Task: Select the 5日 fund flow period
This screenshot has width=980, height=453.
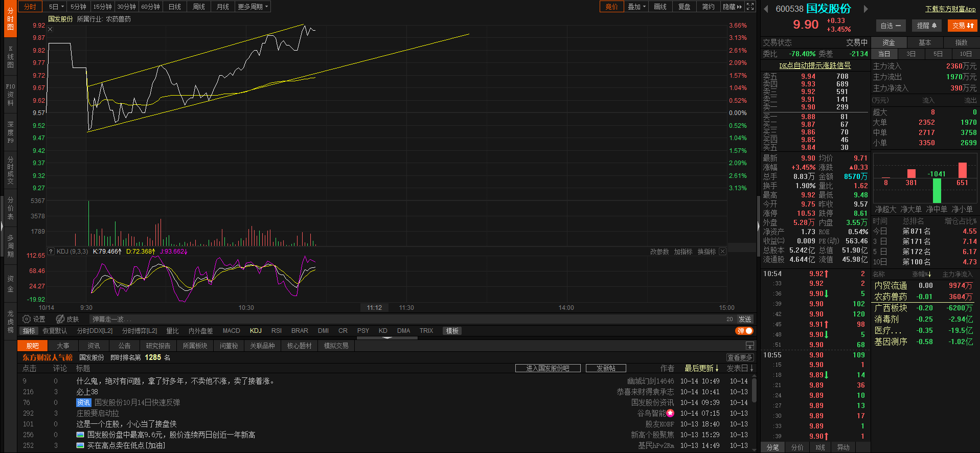Action: [x=938, y=54]
